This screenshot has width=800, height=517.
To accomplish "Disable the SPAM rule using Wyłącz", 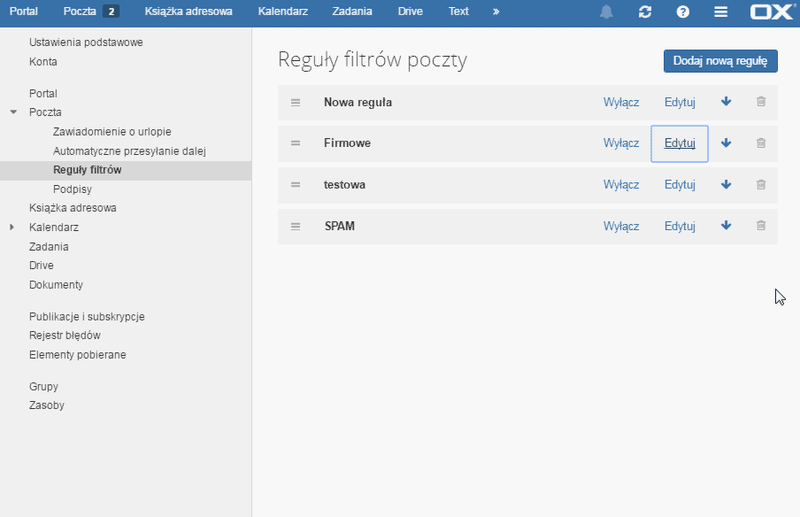I will [621, 226].
